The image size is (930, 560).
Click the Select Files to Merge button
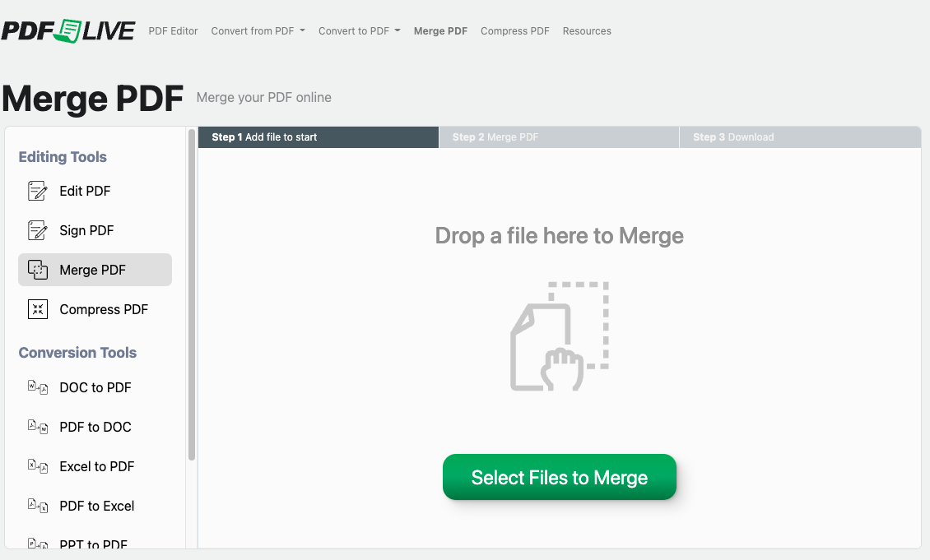click(560, 477)
